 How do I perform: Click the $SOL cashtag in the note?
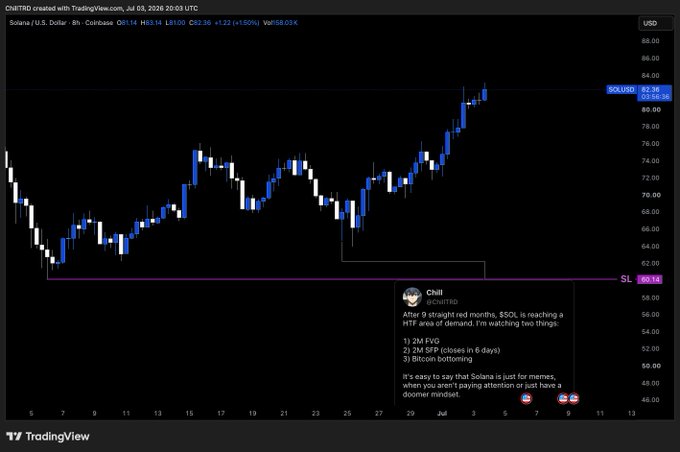click(x=509, y=314)
